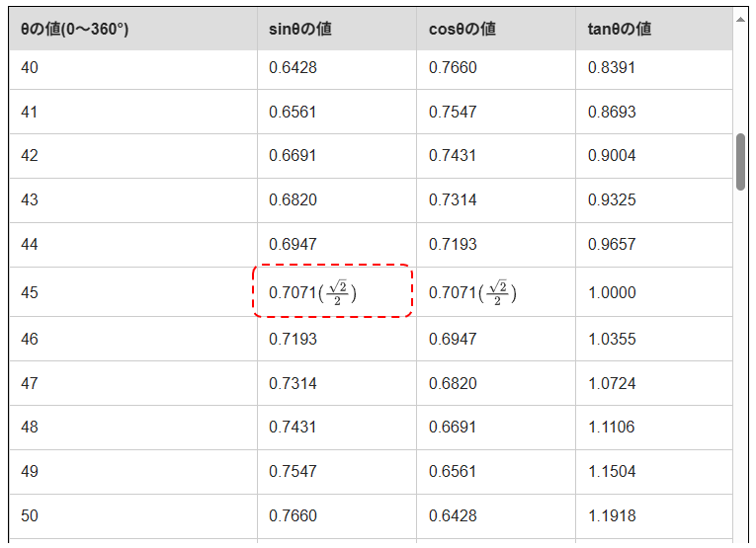Screen dimensions: 756x548
Task: Select the cos 45 cell with √2/2
Action: pos(472,292)
